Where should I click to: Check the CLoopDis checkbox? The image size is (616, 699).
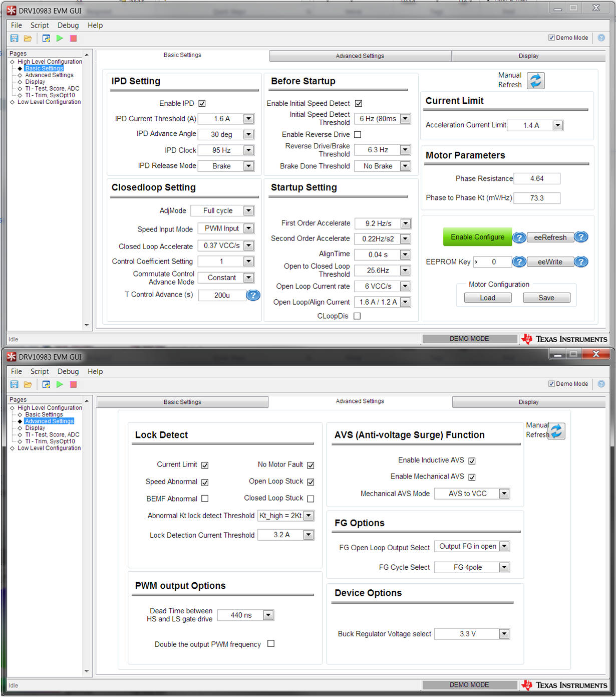click(x=357, y=316)
